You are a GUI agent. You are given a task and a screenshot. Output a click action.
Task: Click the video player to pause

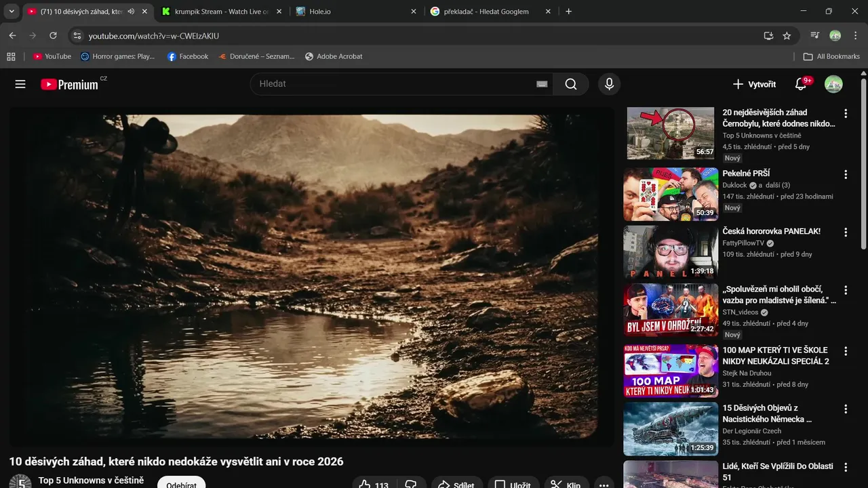coord(311,276)
